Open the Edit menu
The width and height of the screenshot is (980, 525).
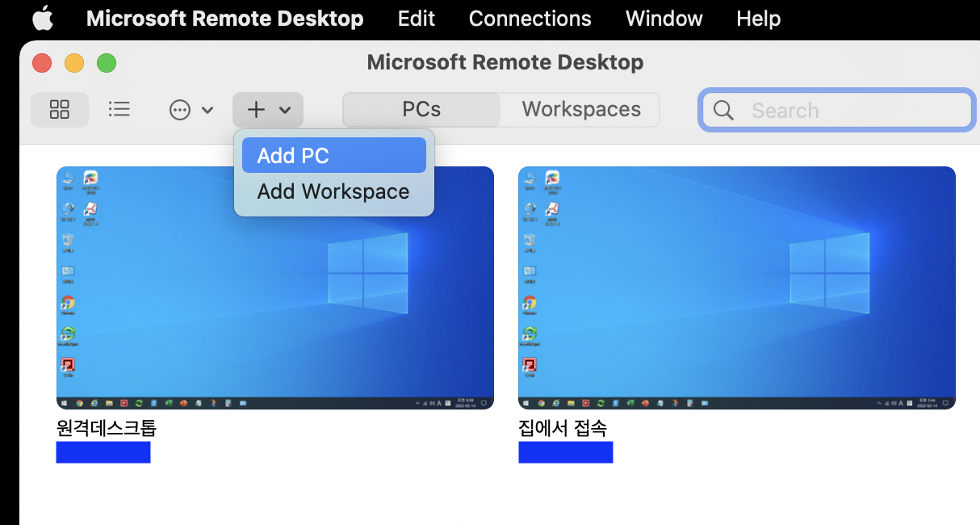(416, 19)
